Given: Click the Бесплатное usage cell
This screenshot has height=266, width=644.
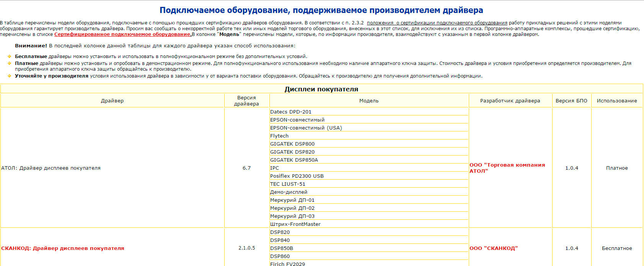Looking at the screenshot, I should (x=617, y=248).
